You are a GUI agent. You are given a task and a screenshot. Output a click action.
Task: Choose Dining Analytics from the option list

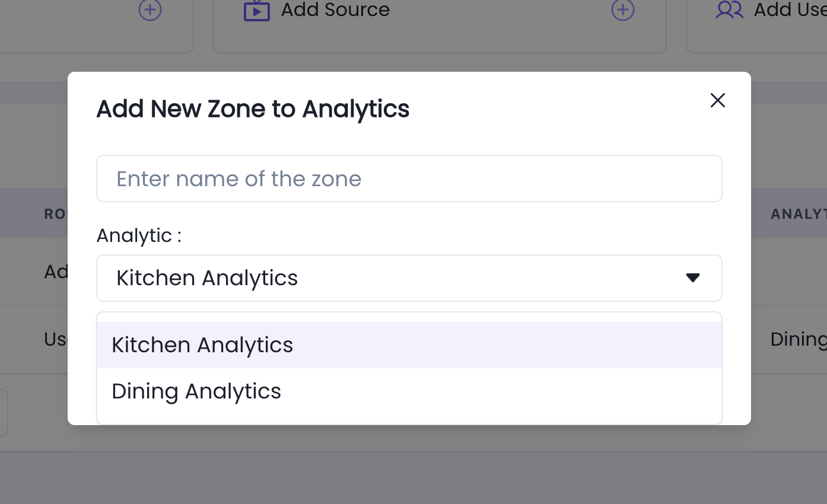[x=409, y=391]
